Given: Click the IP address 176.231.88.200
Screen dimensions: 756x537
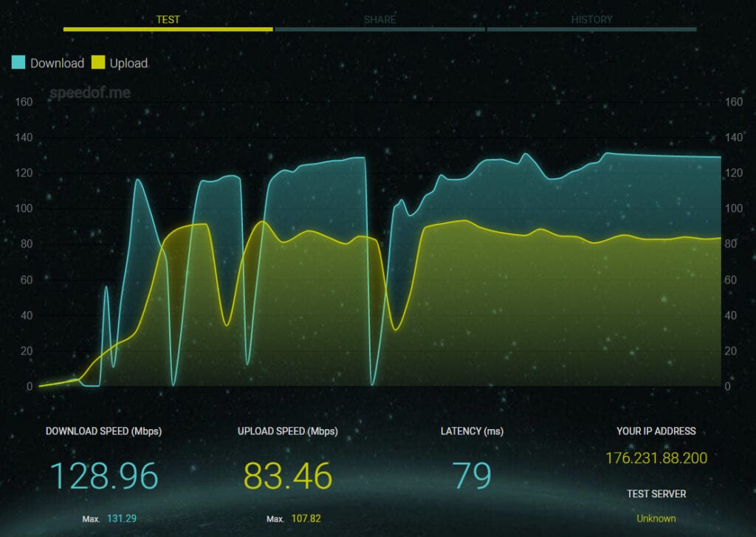Looking at the screenshot, I should click(656, 458).
